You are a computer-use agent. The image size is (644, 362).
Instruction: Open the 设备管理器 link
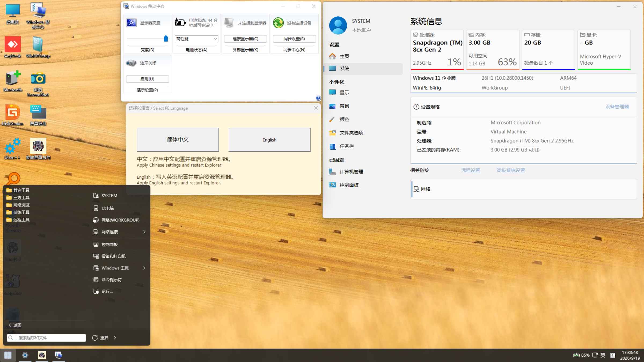617,107
